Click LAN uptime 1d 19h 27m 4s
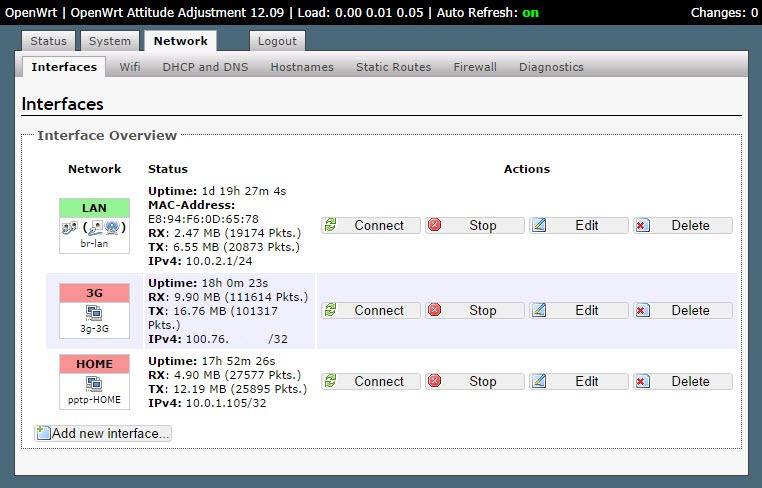 pos(244,191)
